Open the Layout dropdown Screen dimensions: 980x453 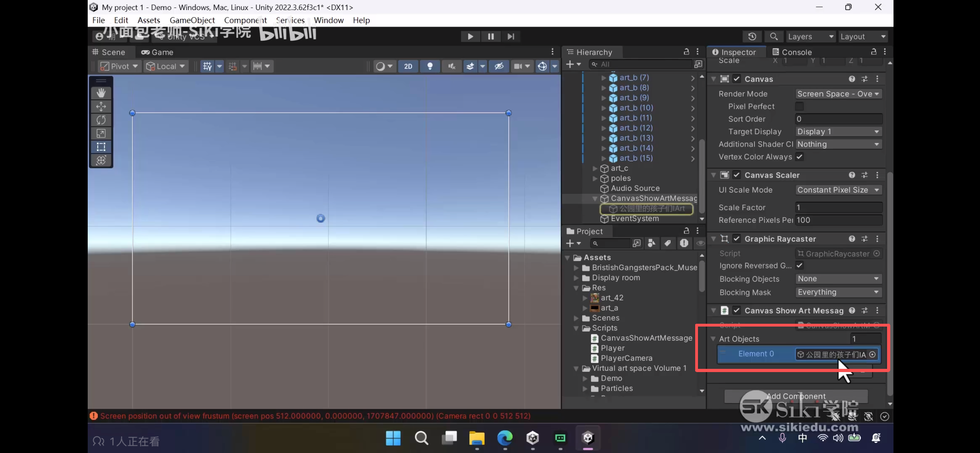pos(863,37)
